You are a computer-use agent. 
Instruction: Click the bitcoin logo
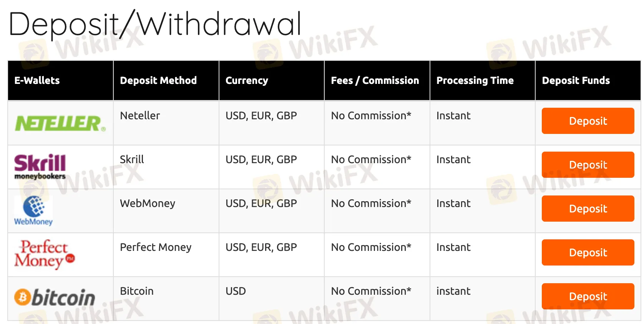pos(55,297)
